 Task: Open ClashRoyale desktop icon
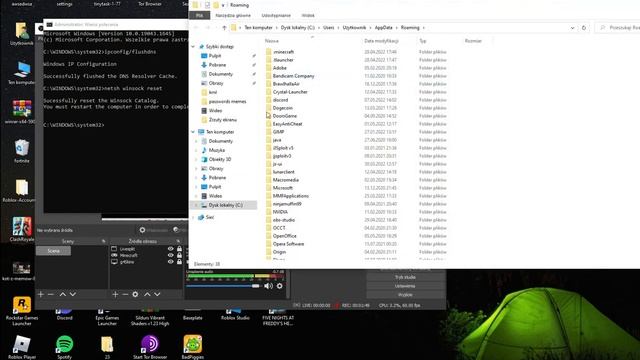coord(21,229)
